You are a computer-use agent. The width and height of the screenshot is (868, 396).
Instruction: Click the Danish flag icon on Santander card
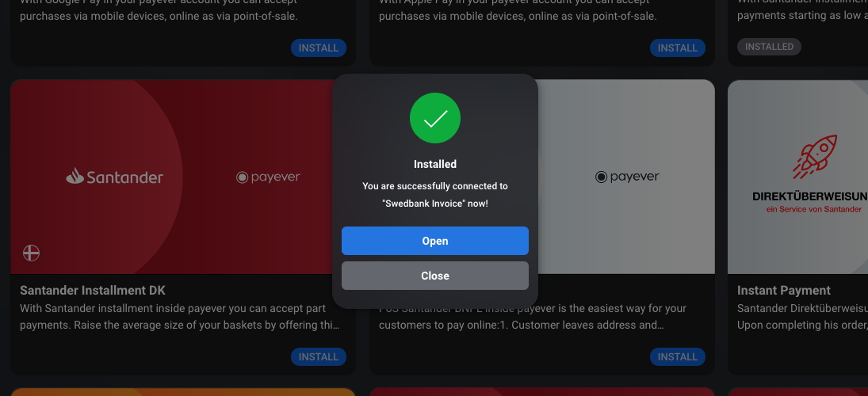(x=31, y=253)
